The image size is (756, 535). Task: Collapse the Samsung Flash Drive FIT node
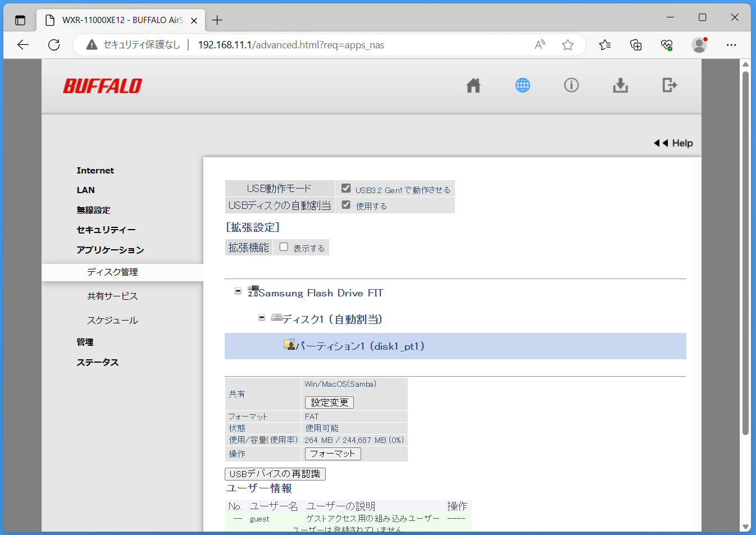(x=238, y=291)
